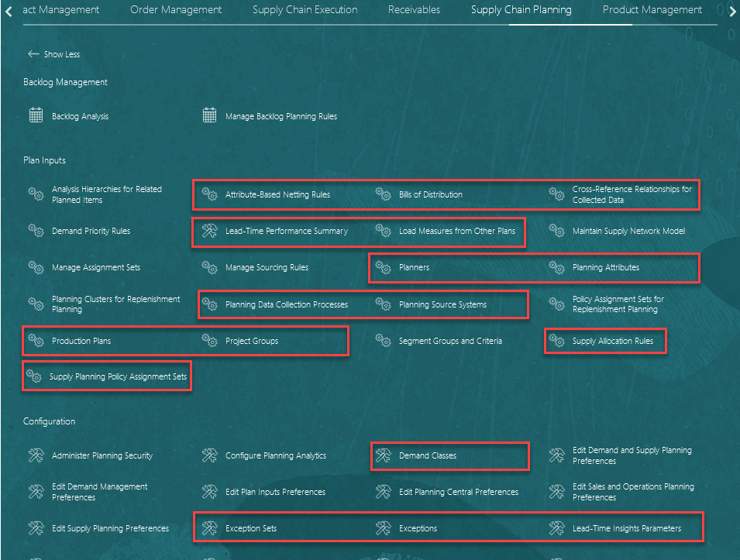
Task: Click the gears icon beside Planners
Action: coord(384,267)
